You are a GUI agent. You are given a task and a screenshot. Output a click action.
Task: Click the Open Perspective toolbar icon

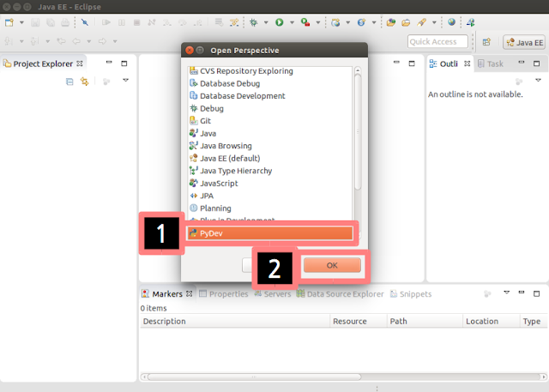(x=486, y=42)
